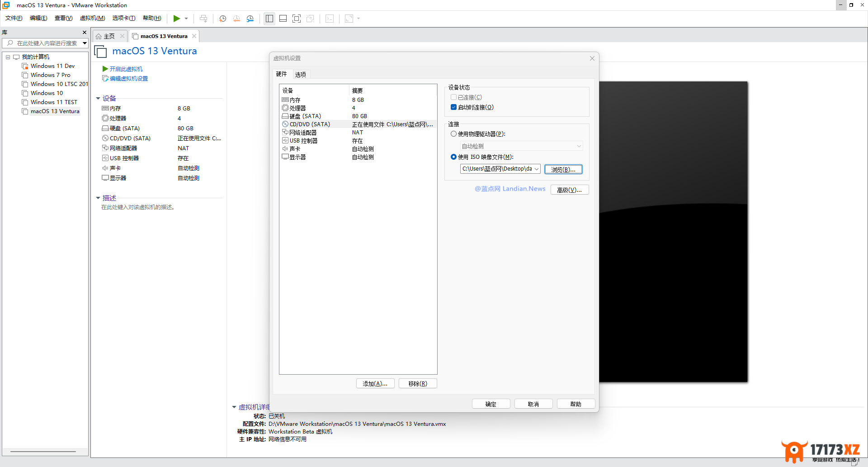This screenshot has width=868, height=467.
Task: Switch to the 主页 tab
Action: click(x=109, y=36)
